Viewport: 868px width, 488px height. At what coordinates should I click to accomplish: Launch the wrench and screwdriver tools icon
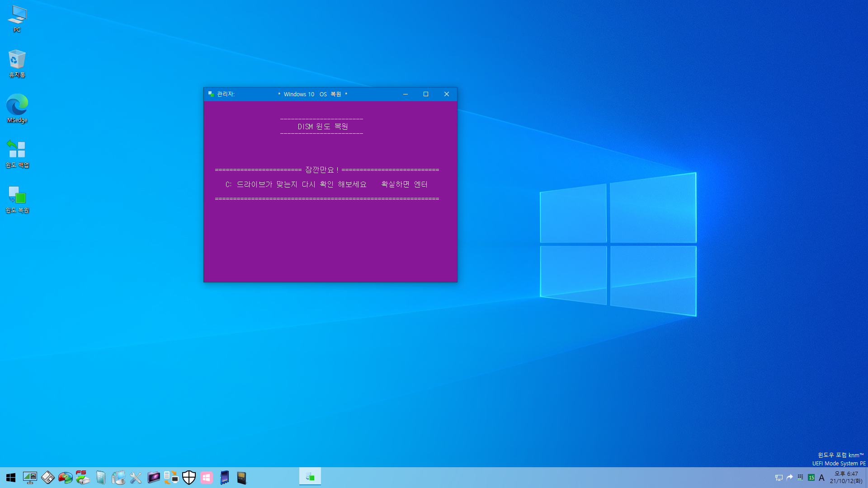[136, 478]
